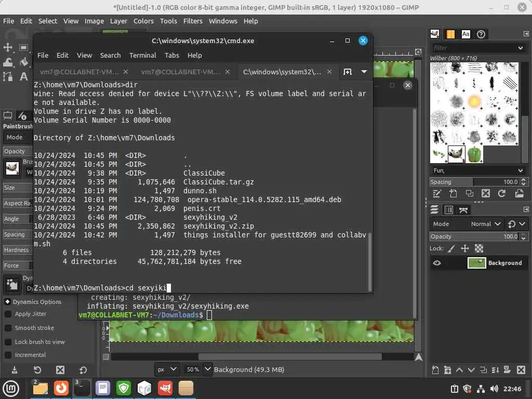
Task: Open the layers dock configure menu arrow
Action: click(526, 209)
